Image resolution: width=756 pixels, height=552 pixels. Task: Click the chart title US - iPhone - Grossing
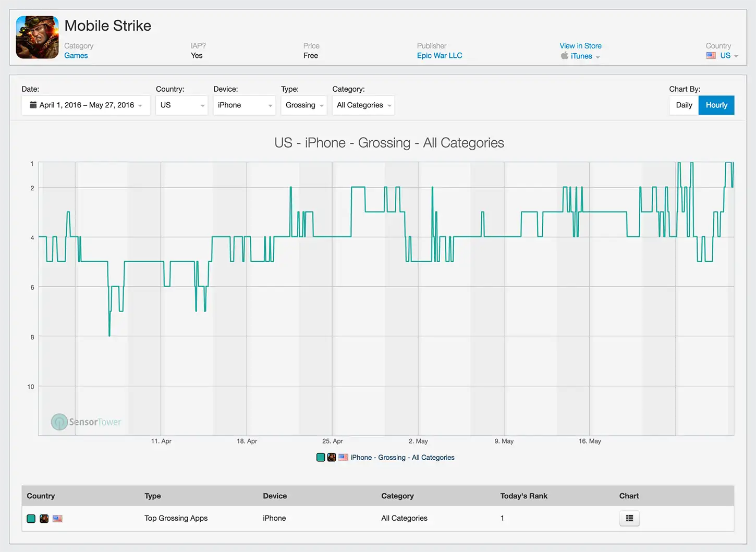[x=389, y=143]
